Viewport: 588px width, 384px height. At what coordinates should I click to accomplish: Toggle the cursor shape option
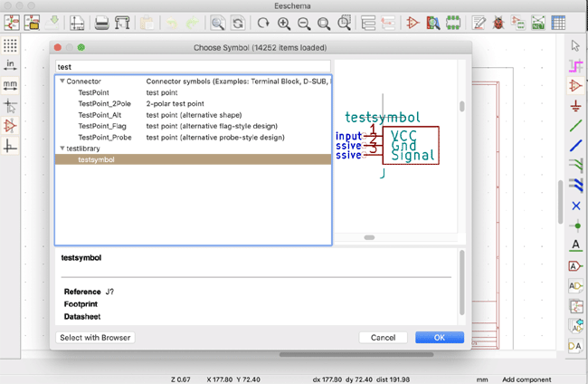tap(10, 105)
